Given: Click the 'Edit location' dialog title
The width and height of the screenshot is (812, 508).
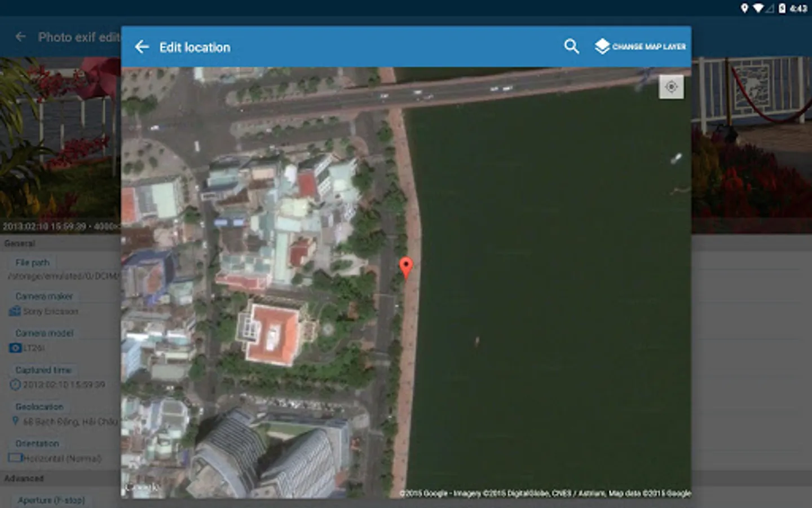Looking at the screenshot, I should (195, 47).
